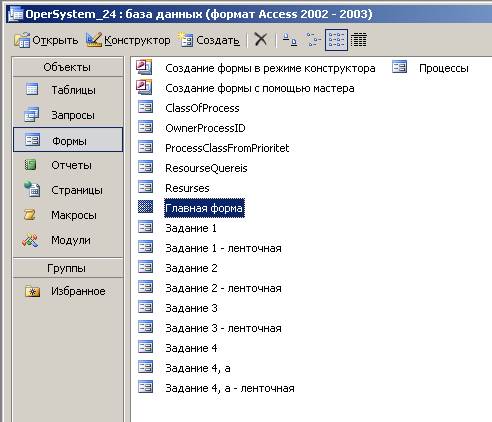
Task: Click the Отчеты icon in sidebar
Action: tap(31, 165)
